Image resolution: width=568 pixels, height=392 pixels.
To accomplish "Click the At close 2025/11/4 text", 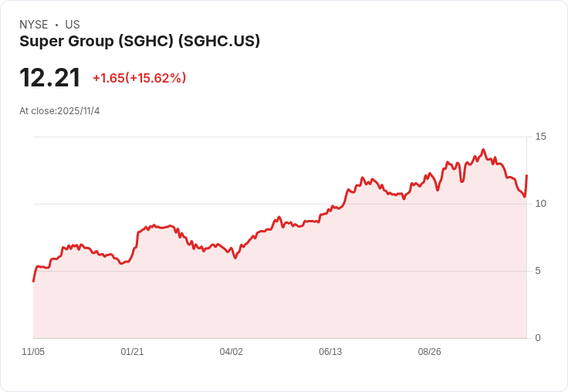I will click(59, 111).
